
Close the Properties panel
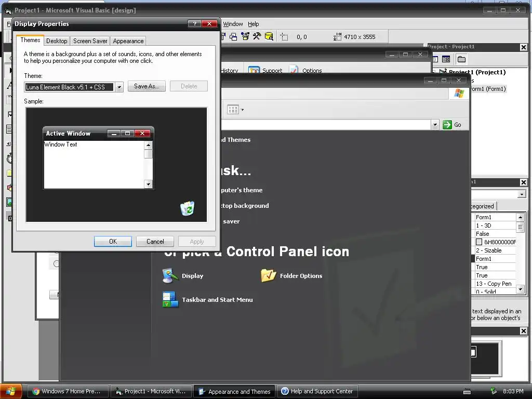(524, 182)
